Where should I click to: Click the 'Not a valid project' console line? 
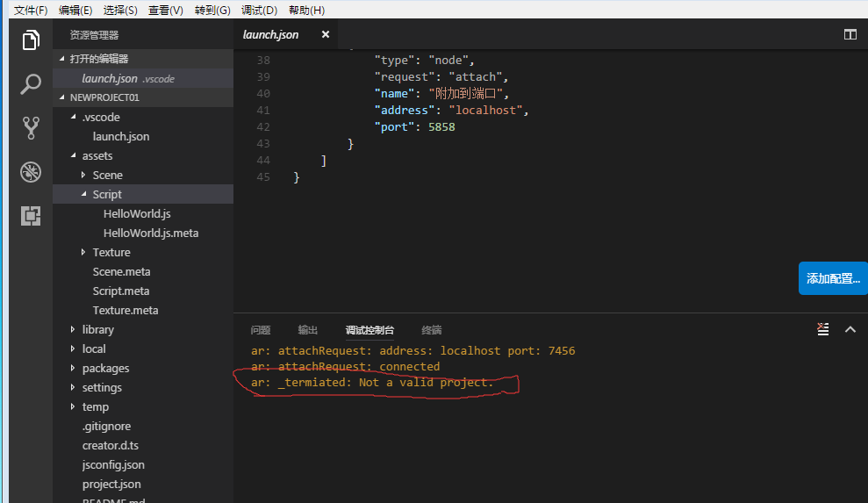tap(372, 382)
